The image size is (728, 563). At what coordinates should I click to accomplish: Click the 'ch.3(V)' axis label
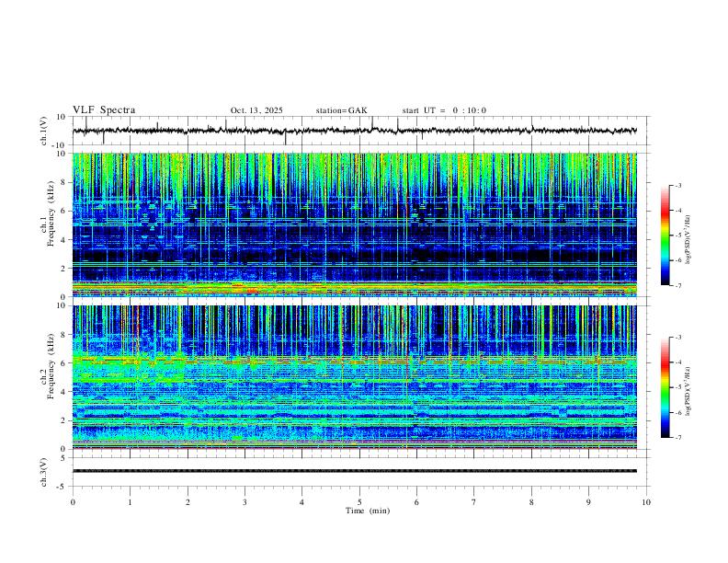pyautogui.click(x=44, y=472)
